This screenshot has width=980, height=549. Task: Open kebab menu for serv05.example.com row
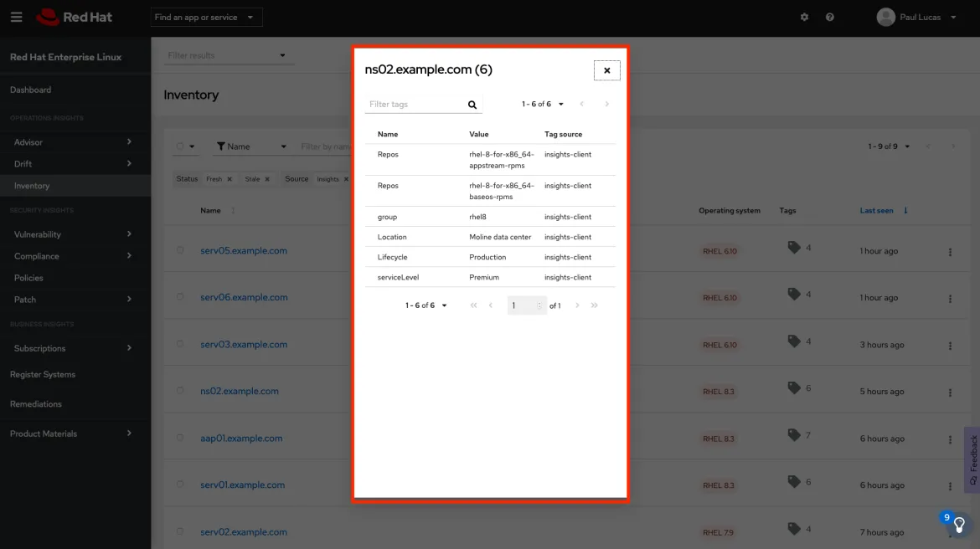950,251
